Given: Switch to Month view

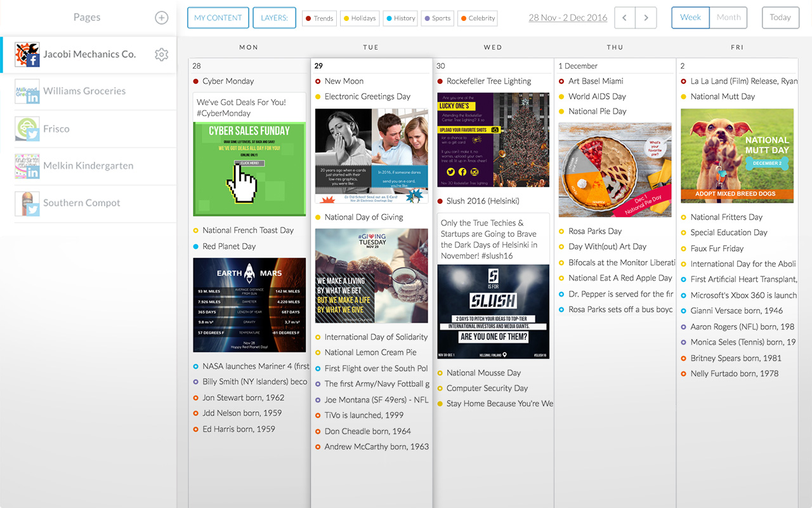Looking at the screenshot, I should 728,18.
